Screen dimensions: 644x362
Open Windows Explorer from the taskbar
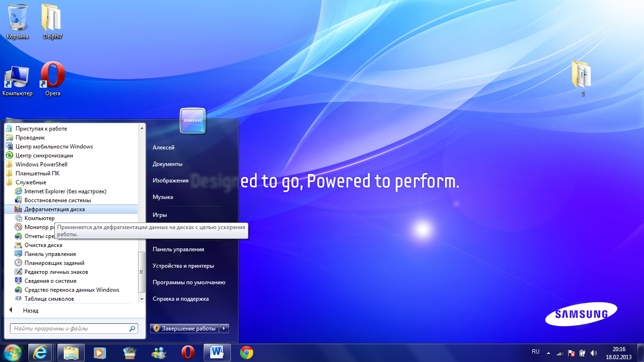pyautogui.click(x=71, y=353)
